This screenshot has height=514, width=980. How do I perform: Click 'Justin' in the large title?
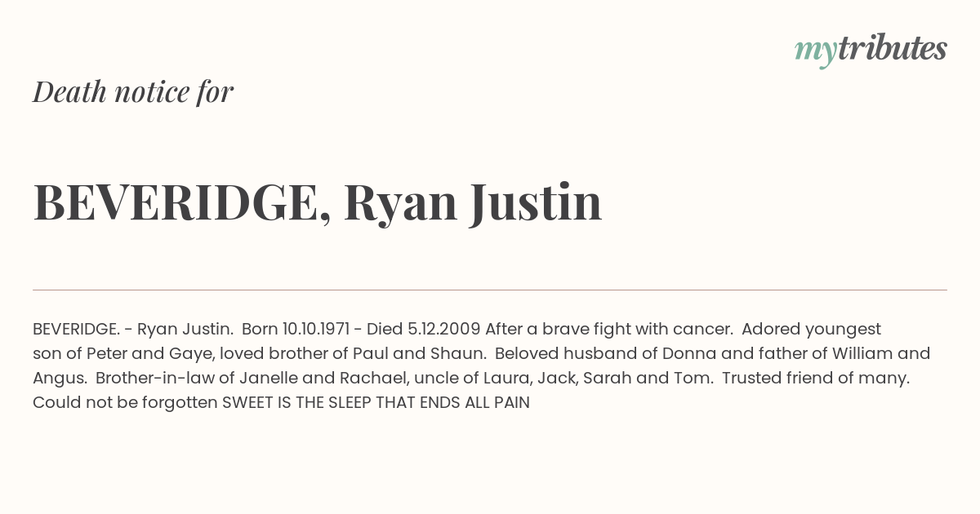[x=536, y=202]
